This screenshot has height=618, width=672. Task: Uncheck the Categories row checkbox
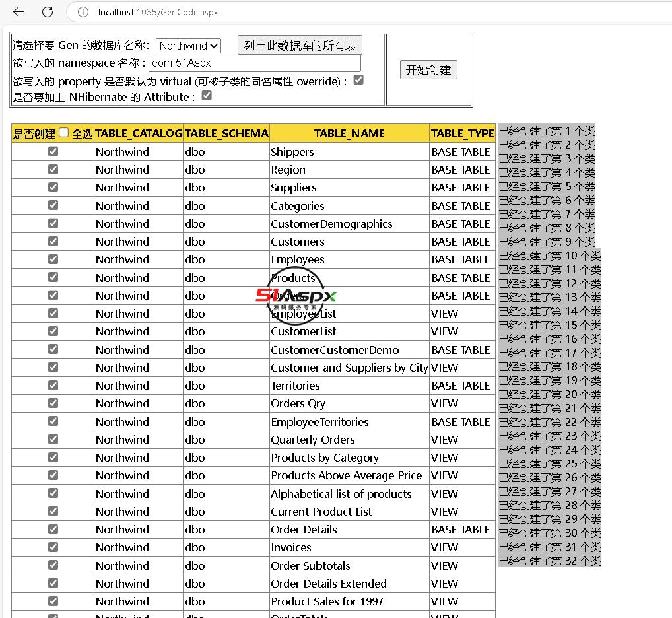[x=53, y=205]
